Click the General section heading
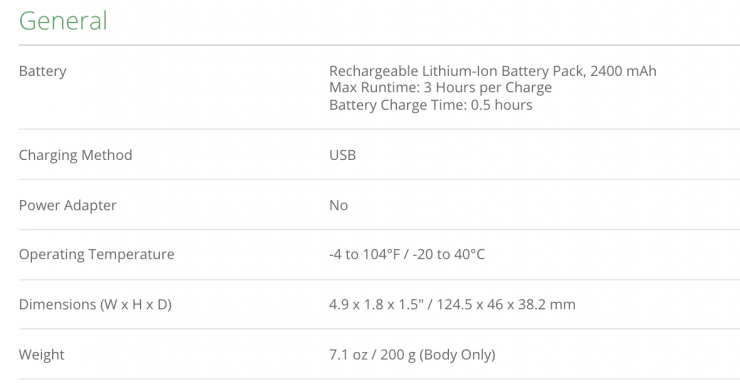The image size is (740, 384). point(63,21)
